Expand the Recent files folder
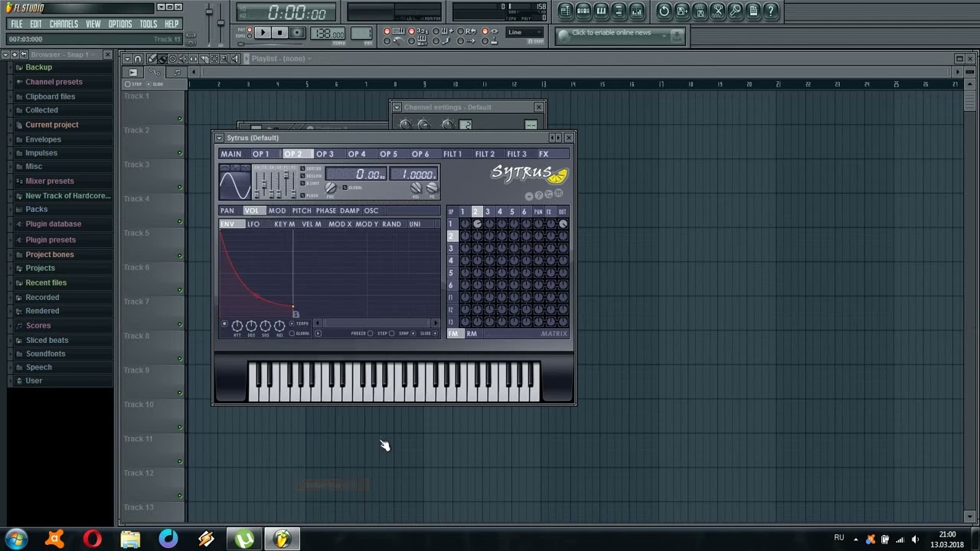980x551 pixels. click(46, 283)
